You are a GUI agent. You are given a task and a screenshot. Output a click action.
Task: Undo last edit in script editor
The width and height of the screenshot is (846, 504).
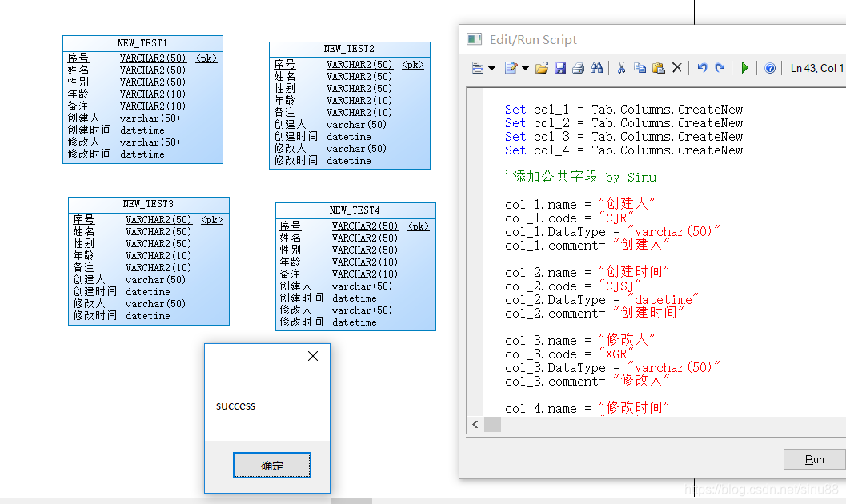tap(702, 68)
